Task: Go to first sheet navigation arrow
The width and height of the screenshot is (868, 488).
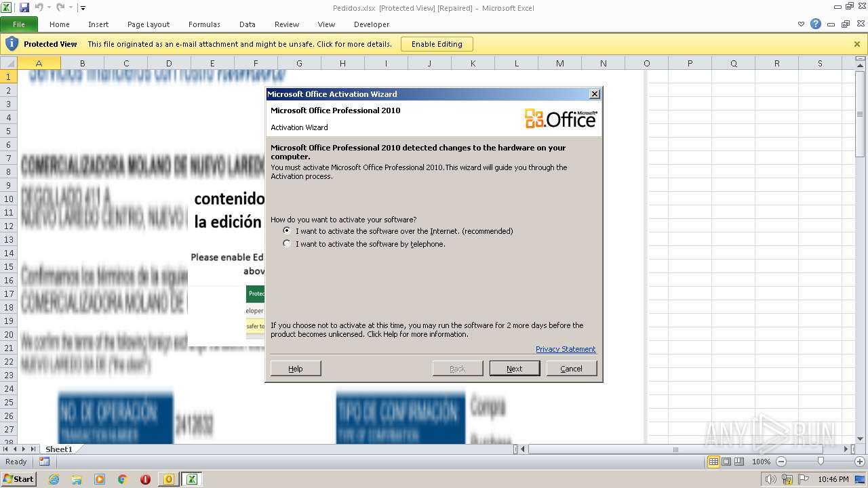Action: (6, 449)
